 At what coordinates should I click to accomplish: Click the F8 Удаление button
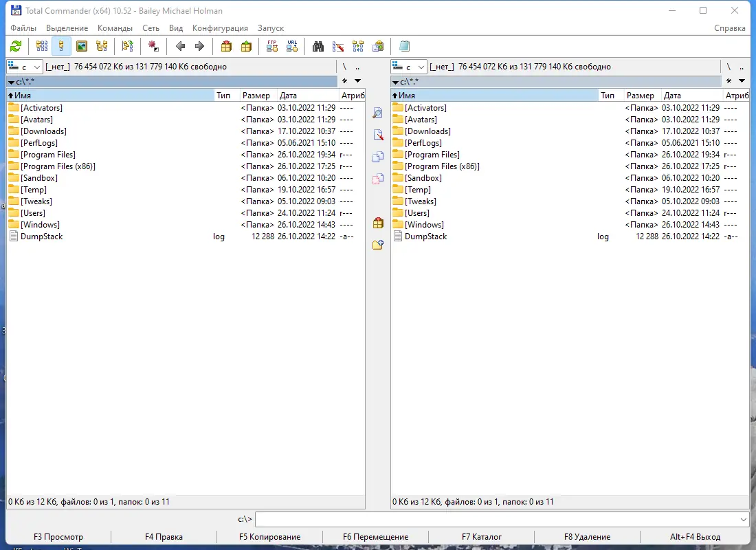[x=587, y=537]
